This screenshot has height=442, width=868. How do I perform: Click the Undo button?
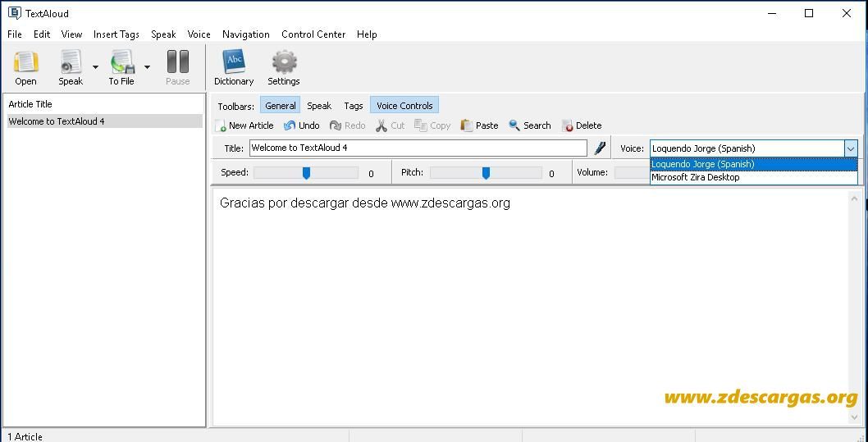[302, 125]
